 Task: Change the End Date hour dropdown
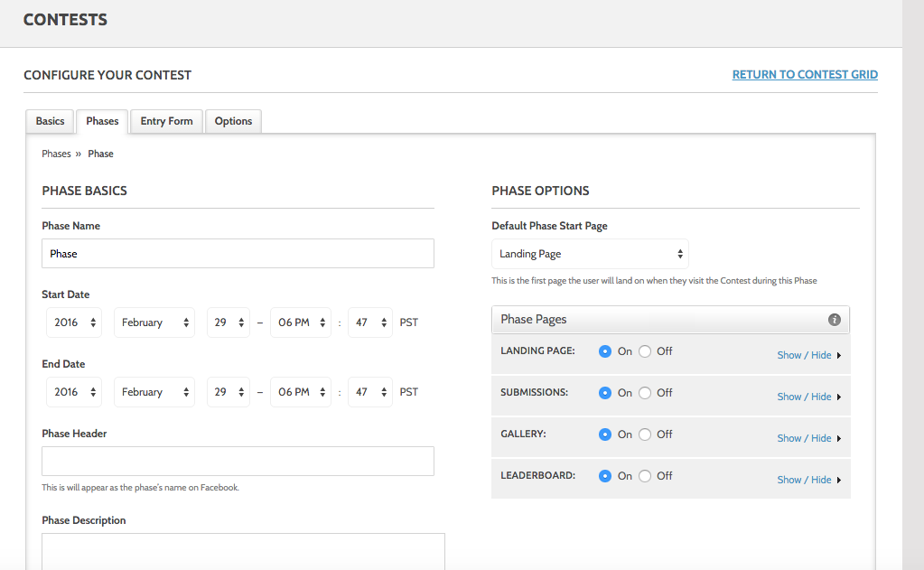[x=300, y=392]
